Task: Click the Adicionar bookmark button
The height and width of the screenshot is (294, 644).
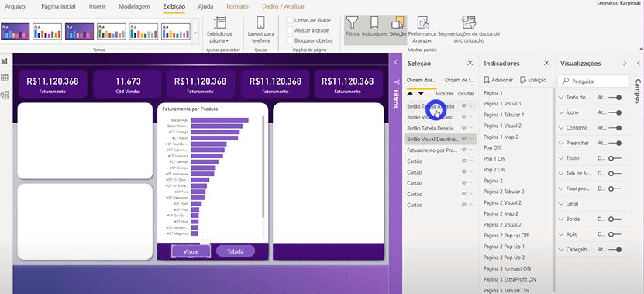Action: [x=498, y=80]
